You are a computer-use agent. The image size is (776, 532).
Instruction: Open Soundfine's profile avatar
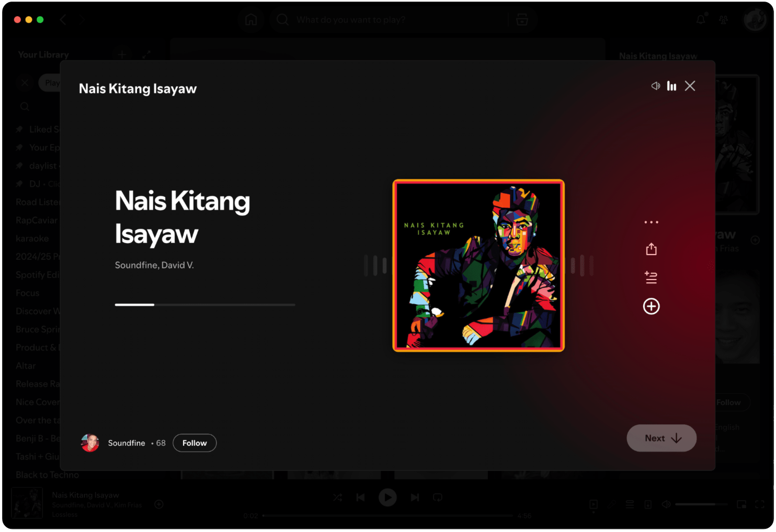point(90,443)
